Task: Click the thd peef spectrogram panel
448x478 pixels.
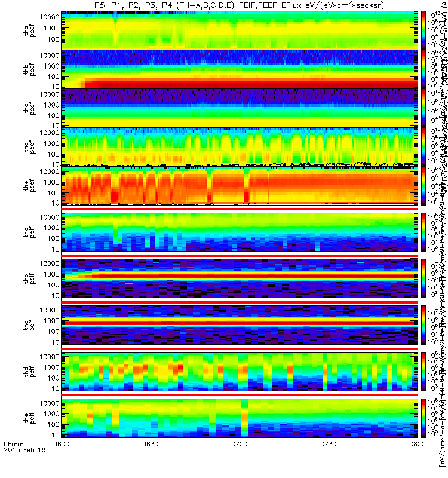Action: coord(240,146)
